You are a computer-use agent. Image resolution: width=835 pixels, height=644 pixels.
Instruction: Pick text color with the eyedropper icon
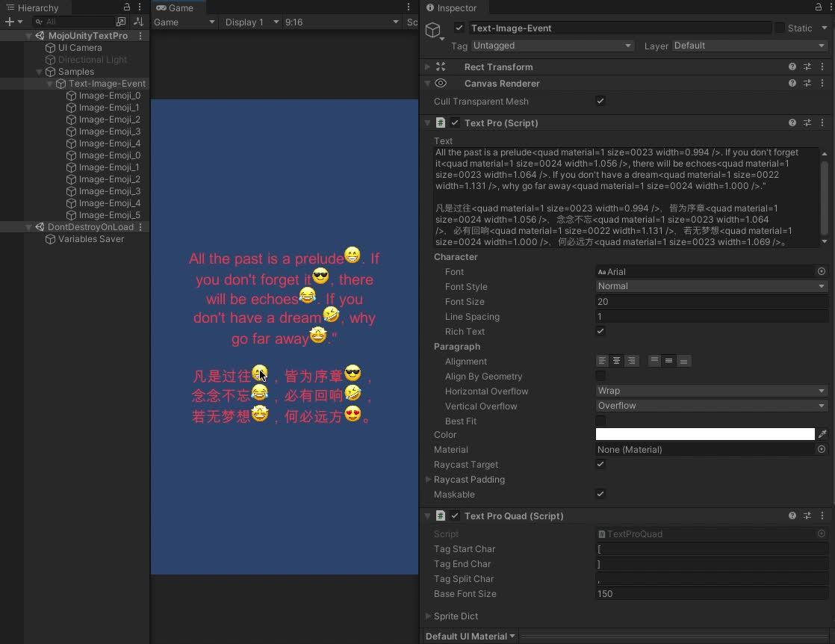coord(822,433)
